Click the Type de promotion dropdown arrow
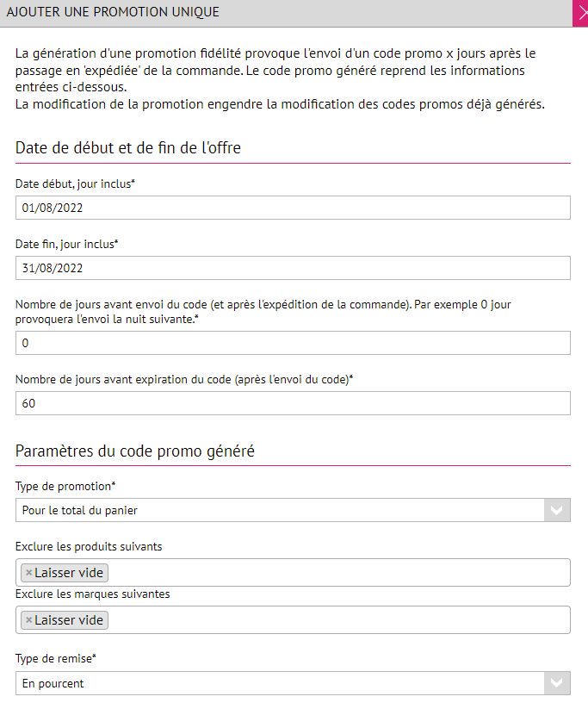The image size is (588, 709). click(x=557, y=510)
